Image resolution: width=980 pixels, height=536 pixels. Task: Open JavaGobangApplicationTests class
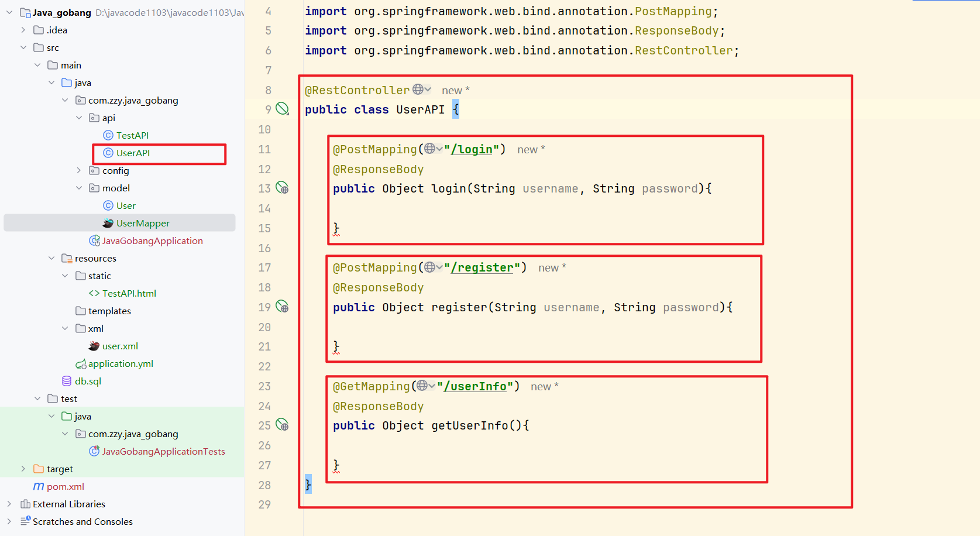(x=164, y=451)
